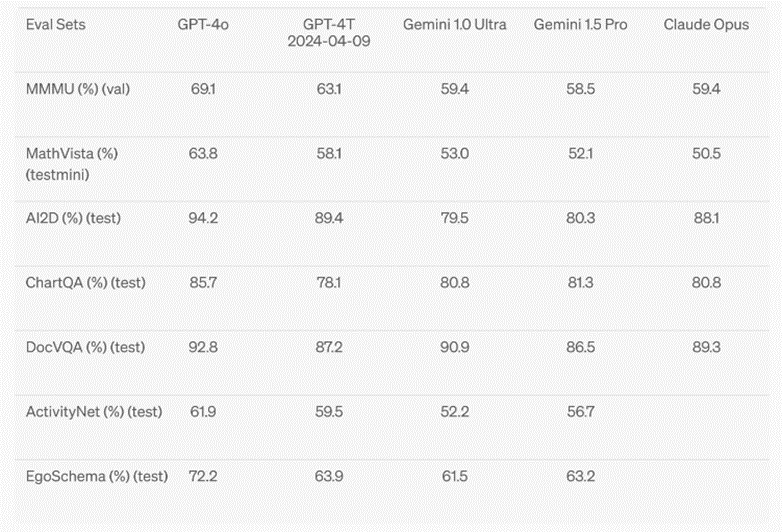This screenshot has width=782, height=532.
Task: Click the EgoSchema (%) (test) row label
Action: (x=96, y=475)
